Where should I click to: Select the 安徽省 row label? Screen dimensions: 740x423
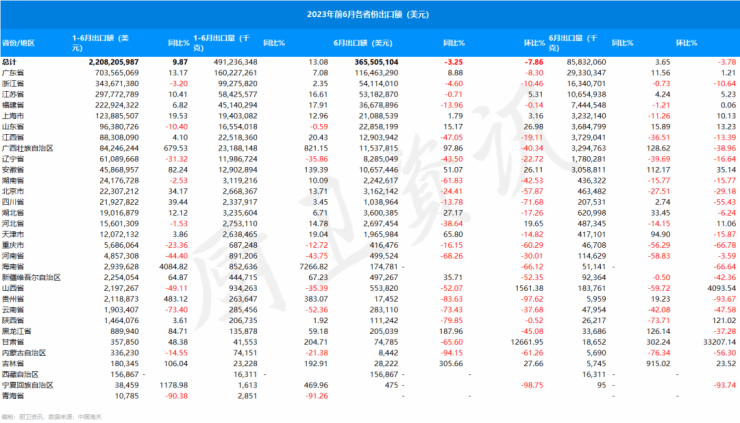pyautogui.click(x=13, y=169)
